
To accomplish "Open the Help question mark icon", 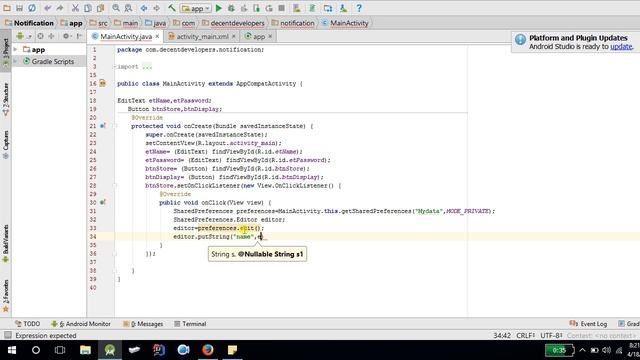I will pyautogui.click(x=359, y=8).
